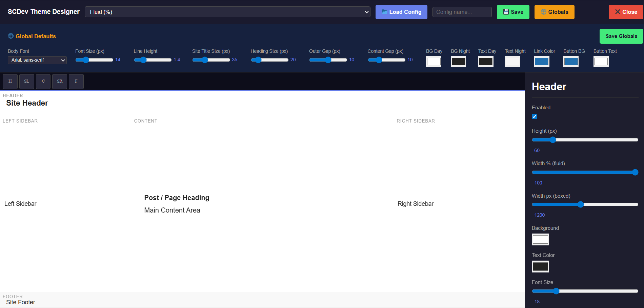Select the SL left sidebar button

27,82
